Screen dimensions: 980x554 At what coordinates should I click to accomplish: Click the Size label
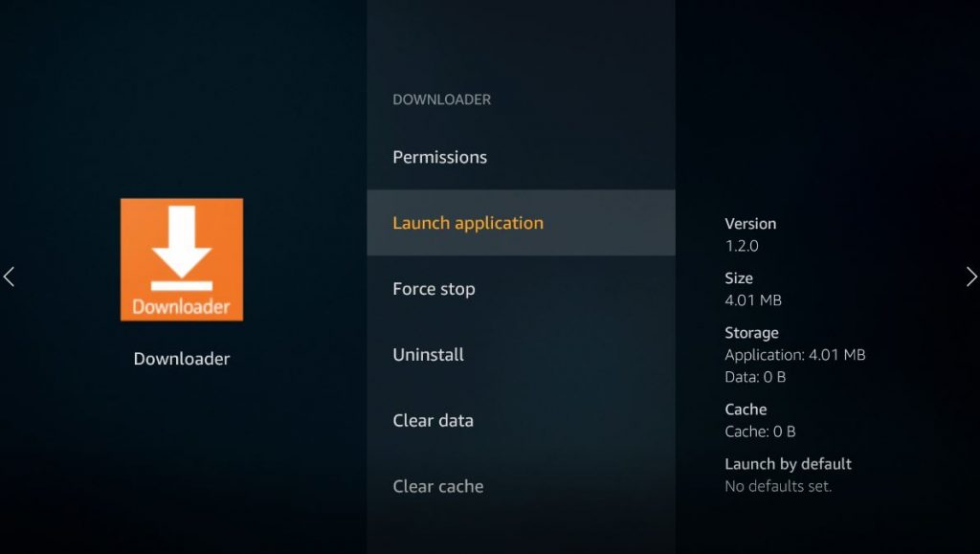[x=739, y=277]
